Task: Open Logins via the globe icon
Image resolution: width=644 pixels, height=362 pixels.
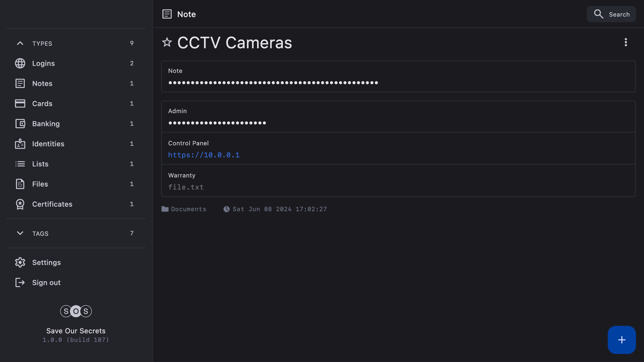Action: pyautogui.click(x=20, y=63)
